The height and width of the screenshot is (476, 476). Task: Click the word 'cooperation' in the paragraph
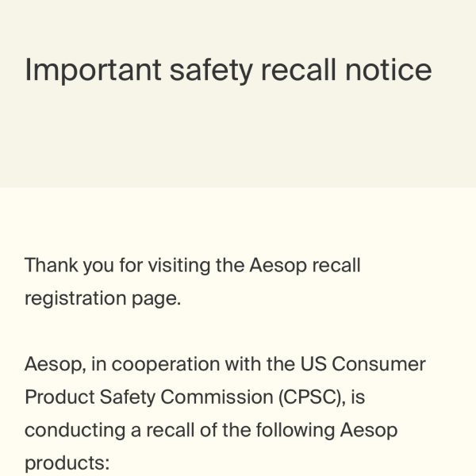166,365
